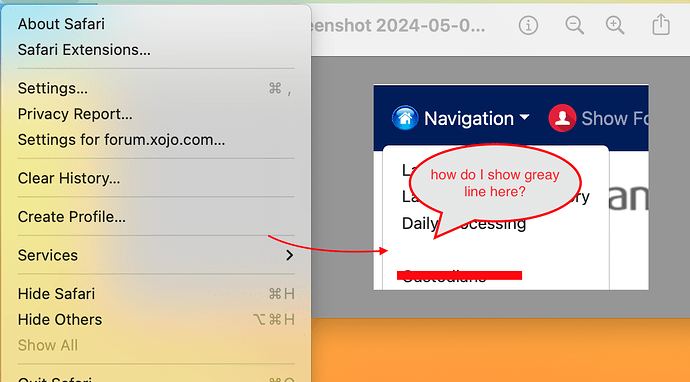The width and height of the screenshot is (690, 382).
Task: Click the blue home Navigation icon
Action: point(405,118)
